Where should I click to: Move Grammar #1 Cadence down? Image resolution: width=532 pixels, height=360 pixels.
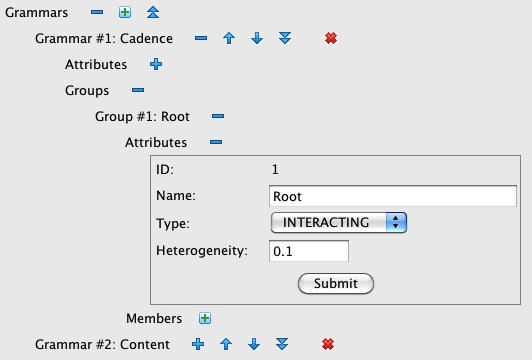coord(257,38)
